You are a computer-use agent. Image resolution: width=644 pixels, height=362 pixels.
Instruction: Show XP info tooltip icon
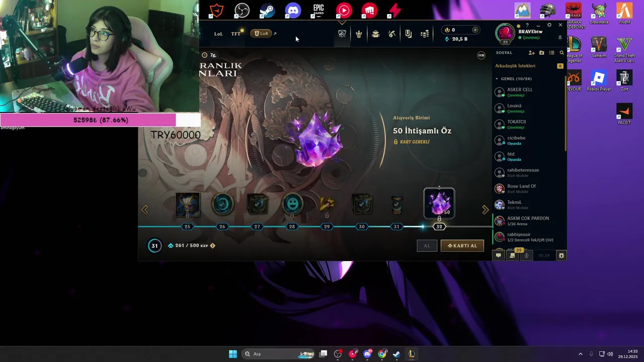click(212, 245)
